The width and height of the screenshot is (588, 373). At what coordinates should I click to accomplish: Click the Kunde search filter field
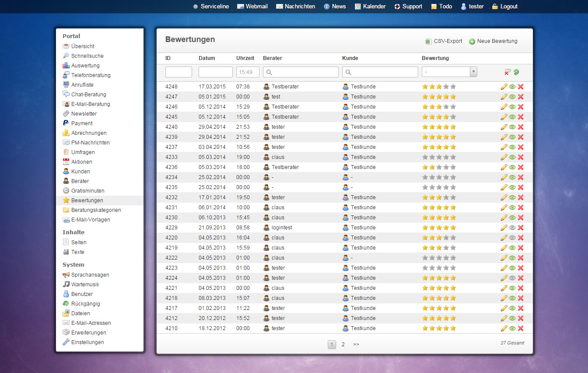pos(380,72)
